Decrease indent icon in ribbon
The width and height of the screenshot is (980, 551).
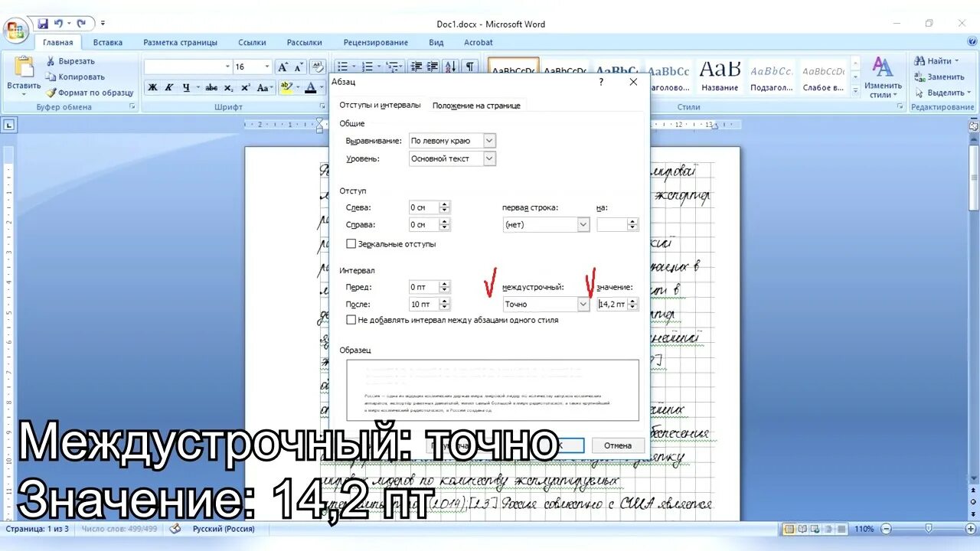pos(417,67)
